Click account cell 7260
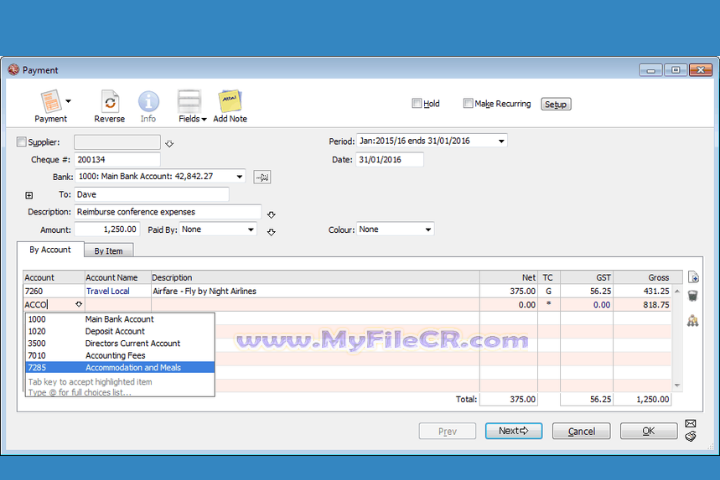720x480 pixels. pos(54,291)
